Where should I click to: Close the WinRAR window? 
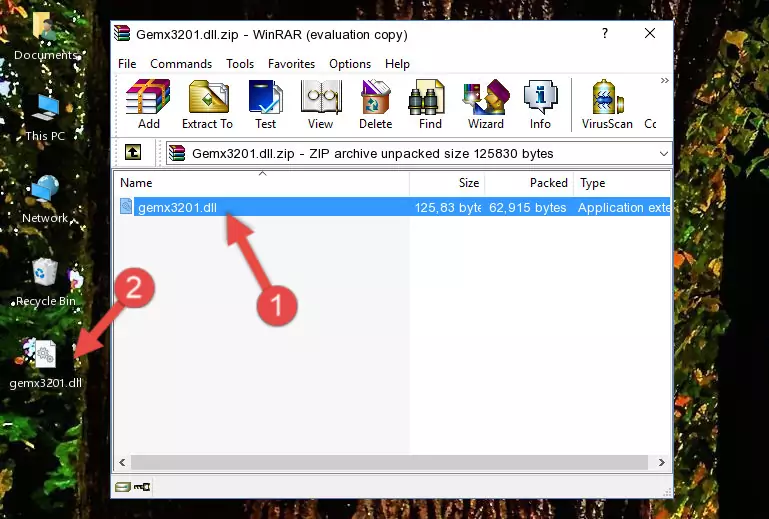[649, 33]
